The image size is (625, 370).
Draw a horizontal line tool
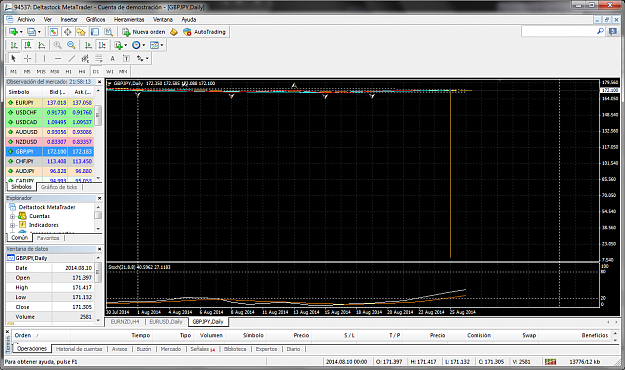58,59
